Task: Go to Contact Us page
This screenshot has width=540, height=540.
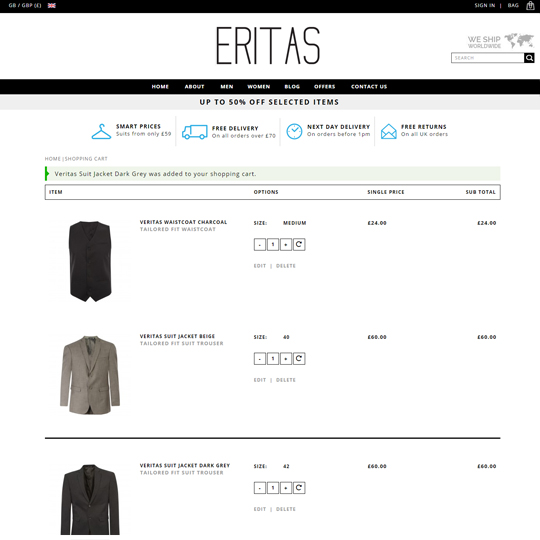Action: pyautogui.click(x=369, y=87)
